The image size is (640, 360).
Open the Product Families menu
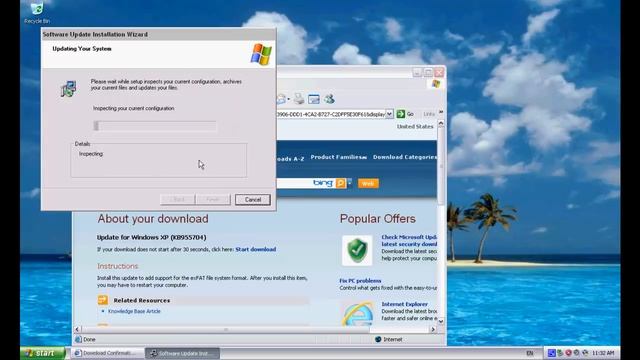pos(338,157)
